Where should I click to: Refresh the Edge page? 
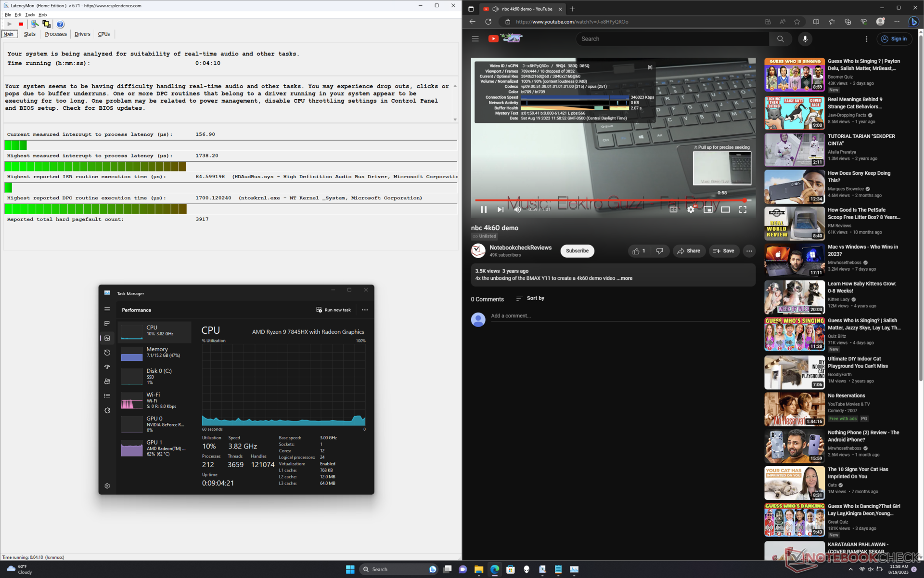488,22
